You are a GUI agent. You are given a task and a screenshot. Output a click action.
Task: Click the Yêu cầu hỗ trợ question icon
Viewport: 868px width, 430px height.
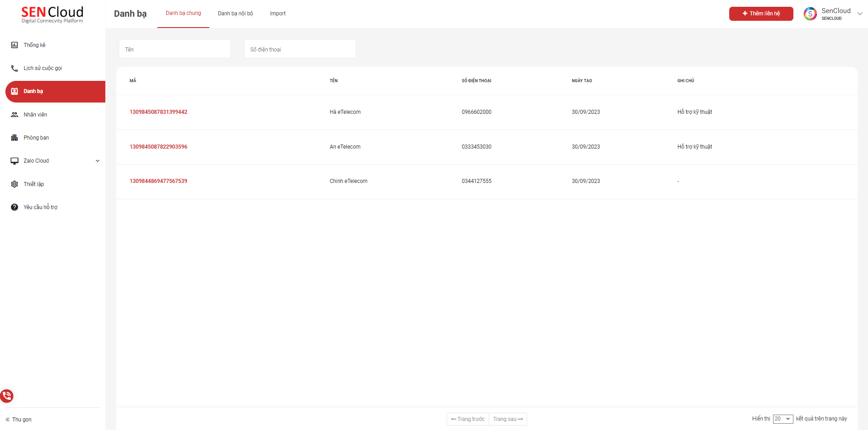point(14,207)
